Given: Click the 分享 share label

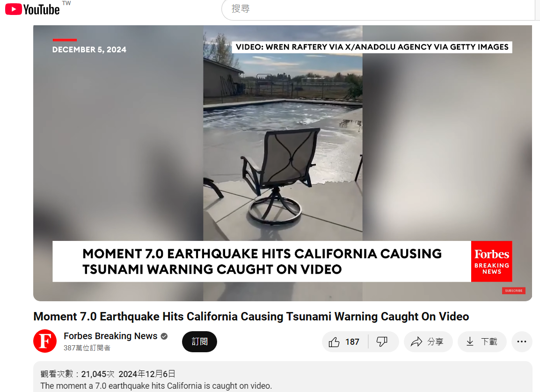Looking at the screenshot, I should point(436,342).
